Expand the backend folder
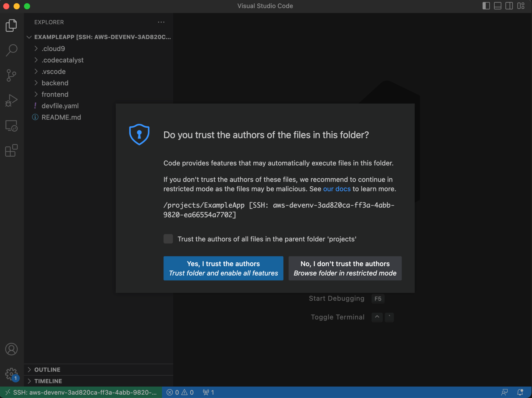The height and width of the screenshot is (398, 532). pyautogui.click(x=55, y=83)
